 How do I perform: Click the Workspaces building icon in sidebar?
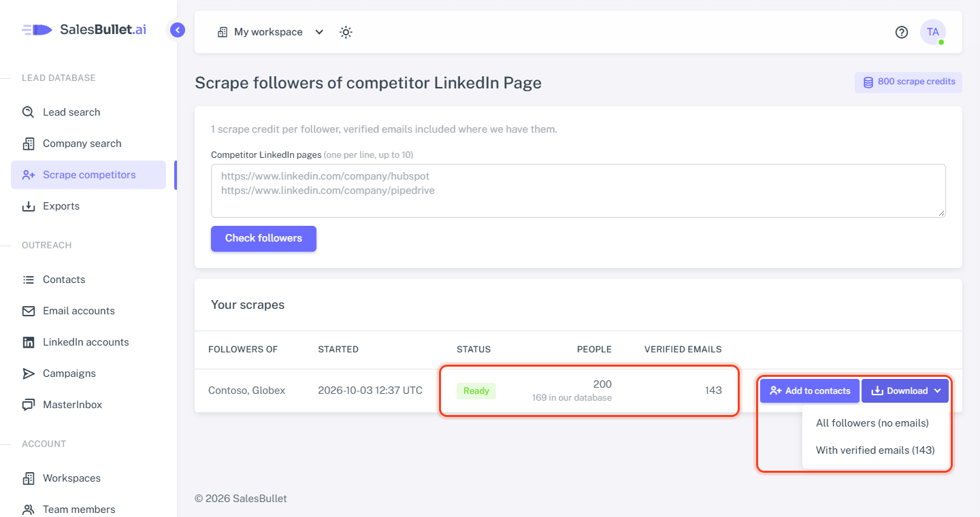(29, 478)
